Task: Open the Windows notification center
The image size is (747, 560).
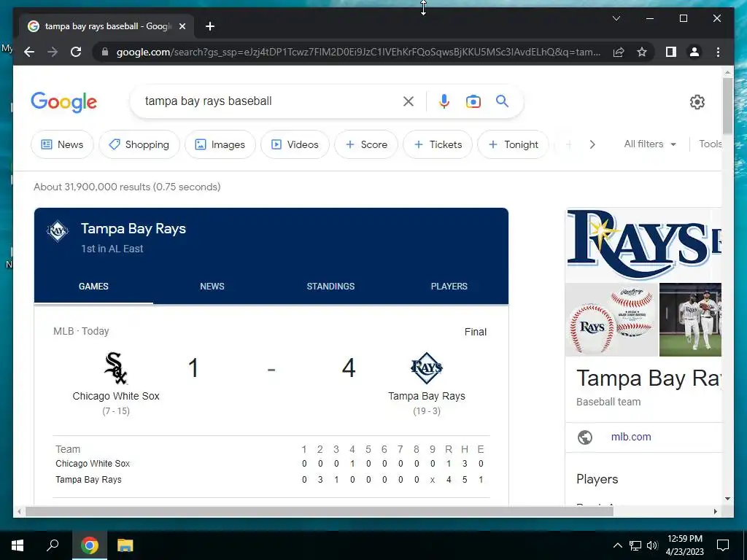Action: coord(723,545)
